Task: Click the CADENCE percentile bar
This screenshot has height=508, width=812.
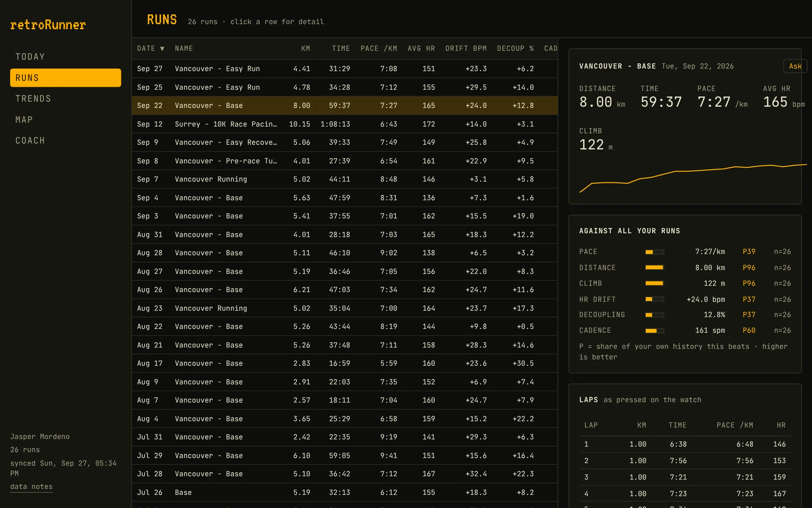Action: pyautogui.click(x=655, y=331)
